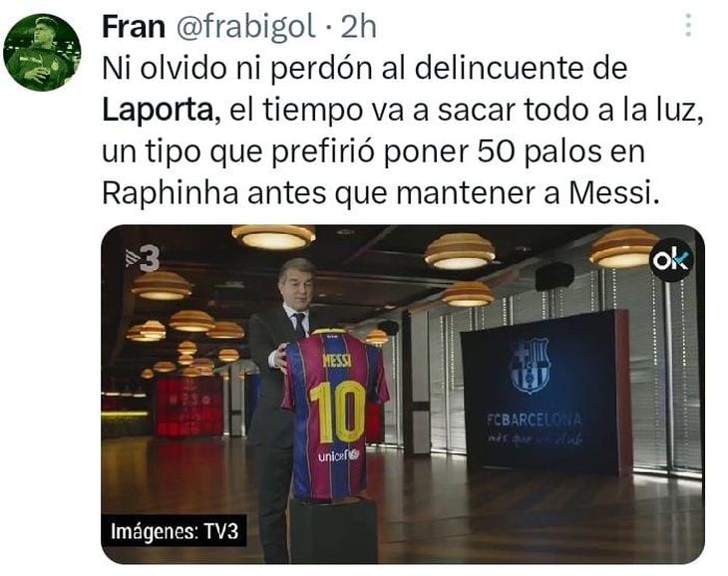The height and width of the screenshot is (576, 728).
Task: Click the man in the suit holding the jersey
Action: point(283,399)
